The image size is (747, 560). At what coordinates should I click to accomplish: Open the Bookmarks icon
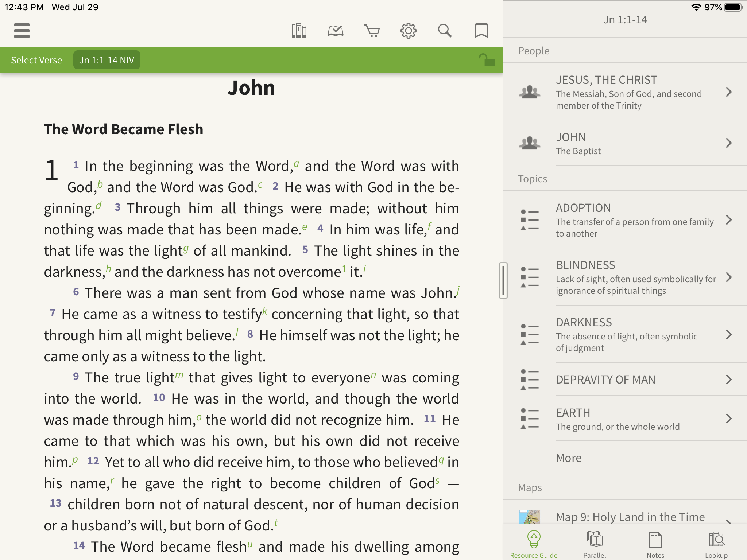pos(482,31)
